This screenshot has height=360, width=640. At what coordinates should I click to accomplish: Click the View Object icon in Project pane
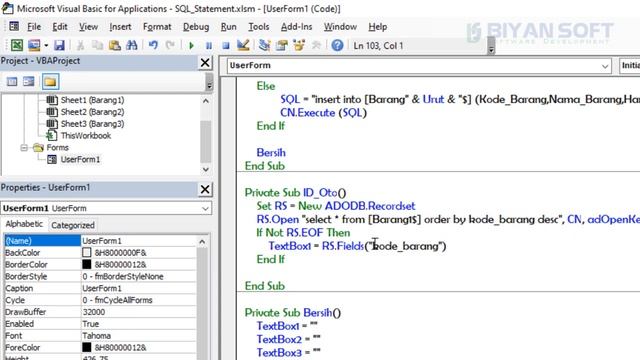click(29, 82)
